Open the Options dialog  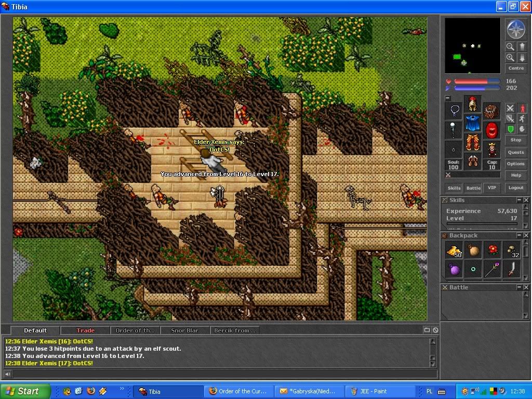[516, 164]
